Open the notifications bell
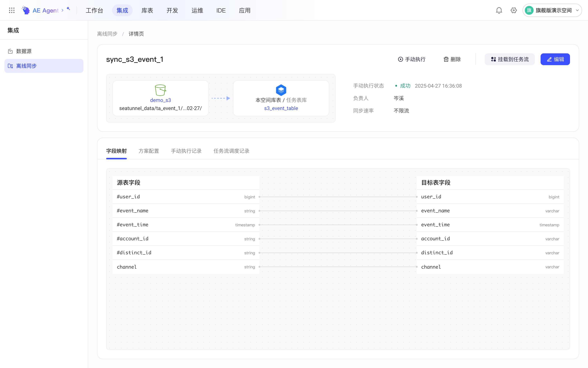588x368 pixels. 499,10
